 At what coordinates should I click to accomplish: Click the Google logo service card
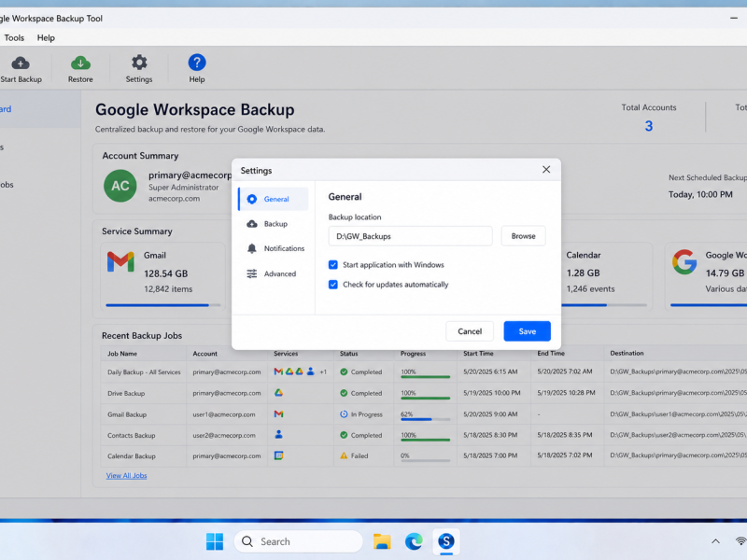tap(684, 262)
